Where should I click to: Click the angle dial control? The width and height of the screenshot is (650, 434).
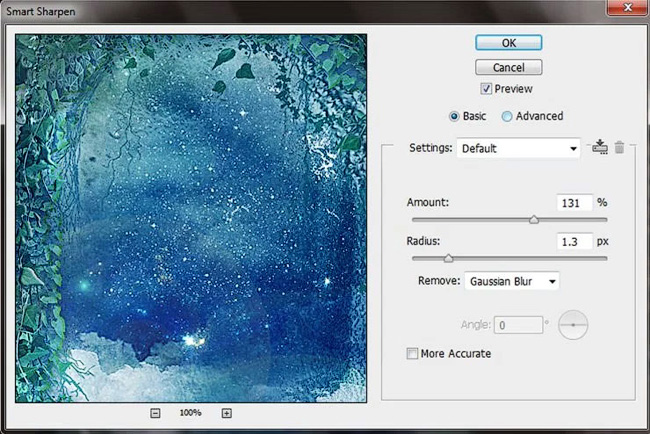(x=573, y=325)
